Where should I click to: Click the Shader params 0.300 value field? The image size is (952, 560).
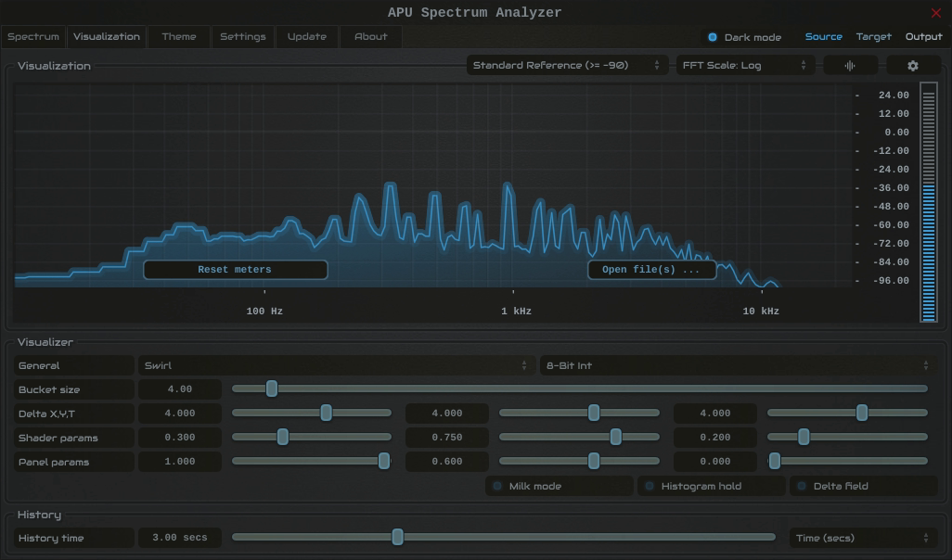click(x=180, y=438)
